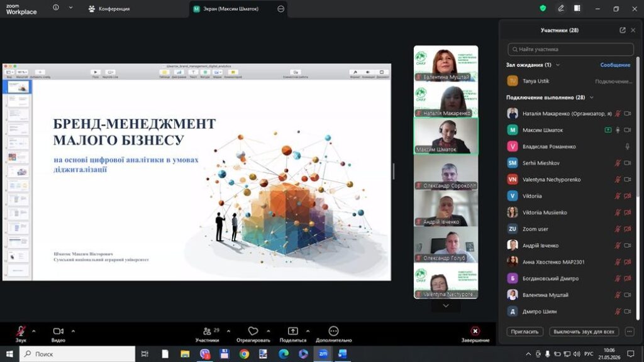Click the Сообщение link for waiting room
The height and width of the screenshot is (362, 644).
click(615, 65)
